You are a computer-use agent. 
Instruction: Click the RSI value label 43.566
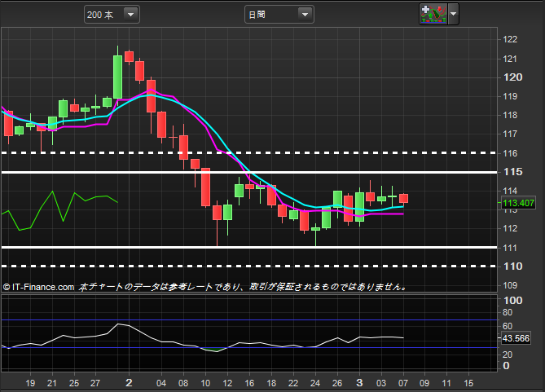(516, 338)
